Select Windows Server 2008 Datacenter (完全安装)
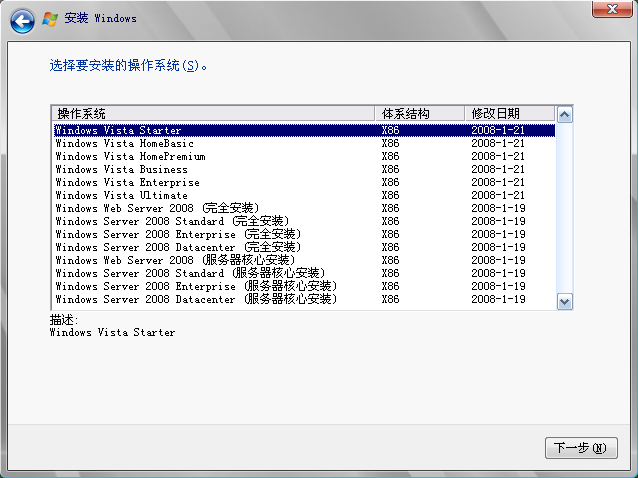Image resolution: width=638 pixels, height=478 pixels. tap(304, 247)
